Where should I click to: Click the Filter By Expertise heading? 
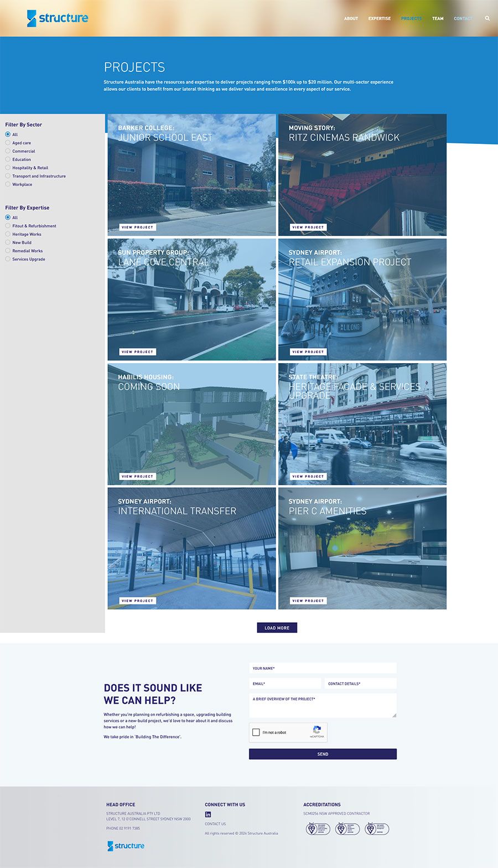[27, 208]
